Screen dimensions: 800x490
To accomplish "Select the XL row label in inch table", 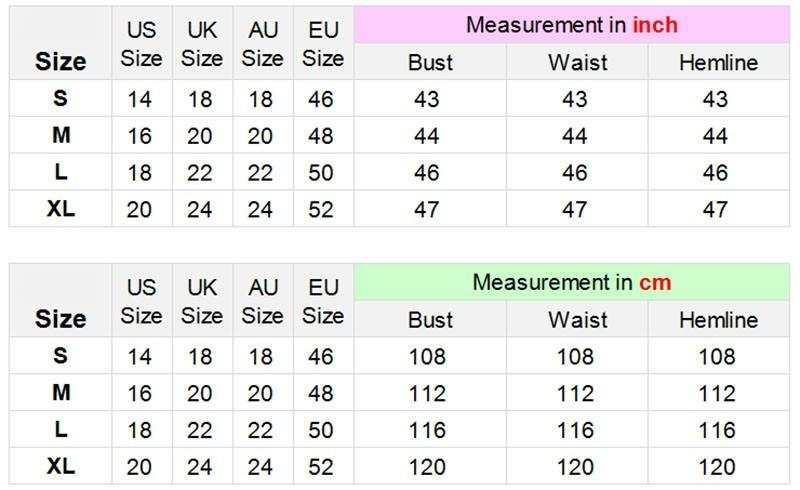I will [x=61, y=209].
